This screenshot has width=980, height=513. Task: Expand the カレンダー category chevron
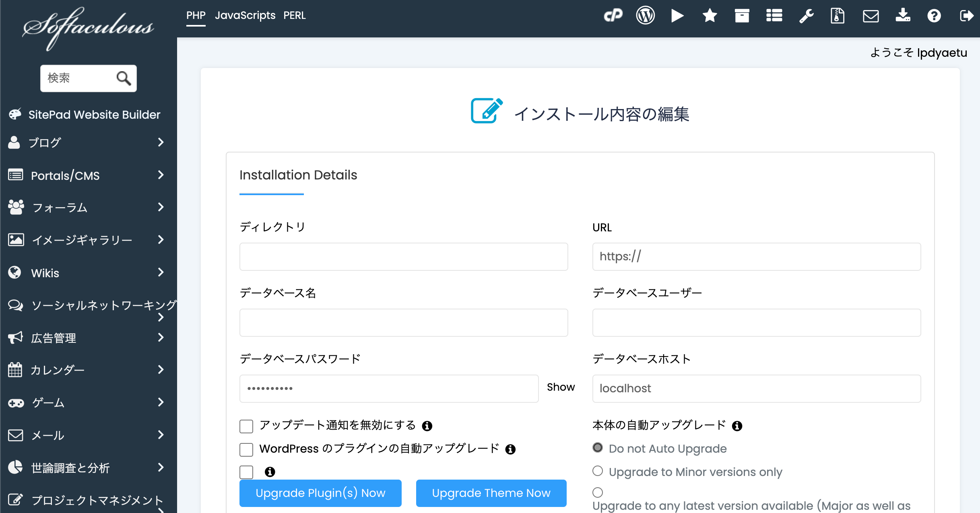(161, 369)
